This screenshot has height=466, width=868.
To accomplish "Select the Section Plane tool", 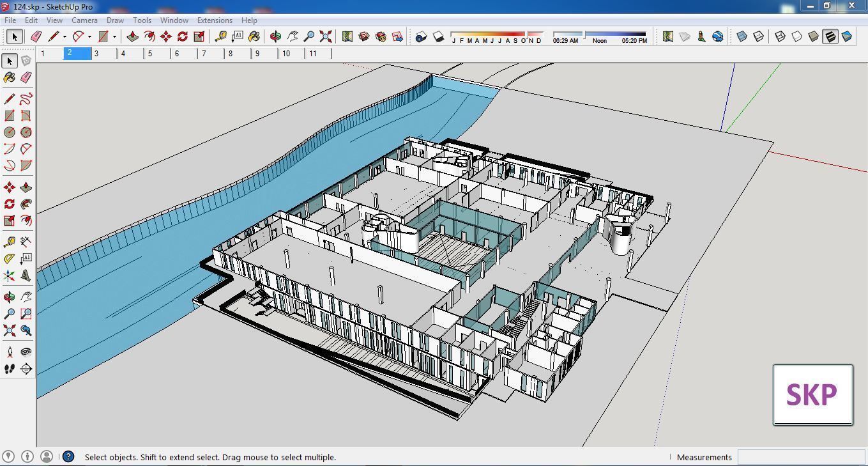I will 26,369.
